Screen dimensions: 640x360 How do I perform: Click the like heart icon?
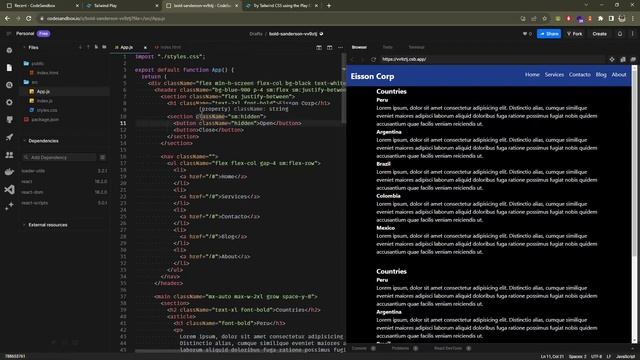525,34
